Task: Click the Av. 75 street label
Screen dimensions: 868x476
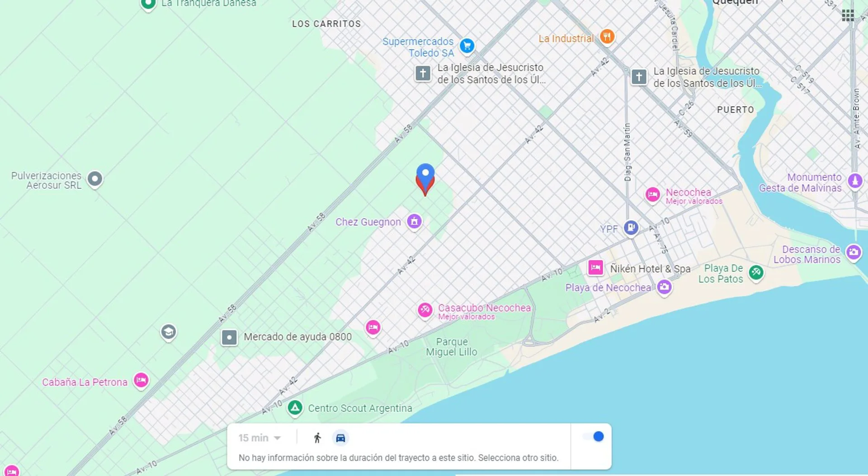Action: tap(660, 243)
